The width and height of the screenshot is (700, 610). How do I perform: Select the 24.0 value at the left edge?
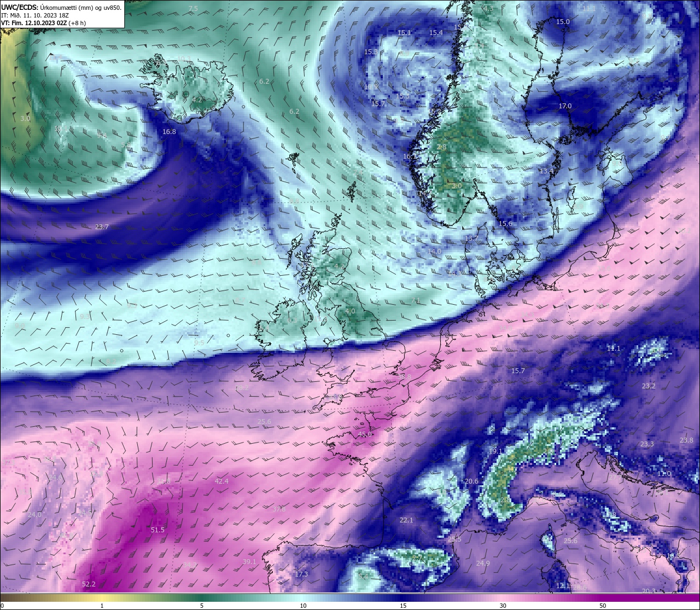tap(34, 515)
